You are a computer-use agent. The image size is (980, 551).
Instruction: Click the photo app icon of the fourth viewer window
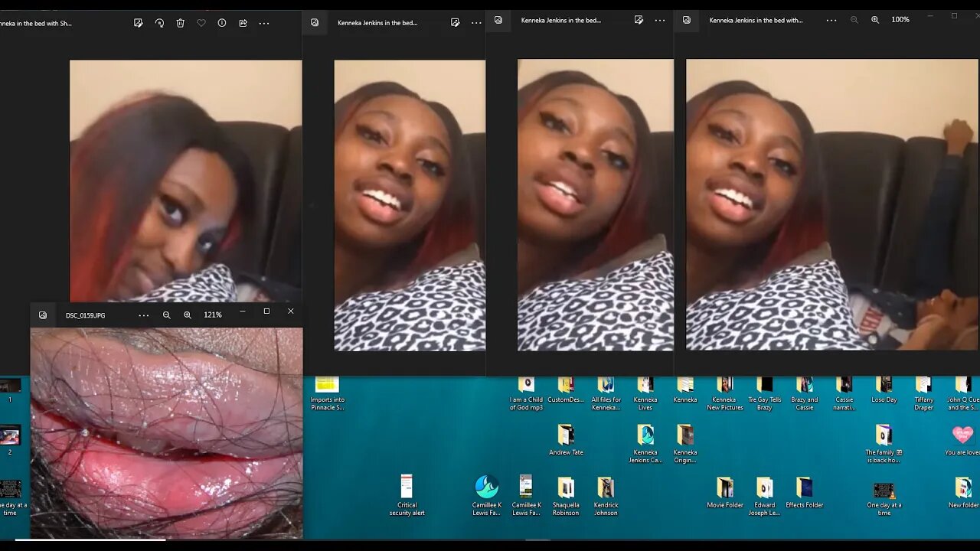coord(687,20)
